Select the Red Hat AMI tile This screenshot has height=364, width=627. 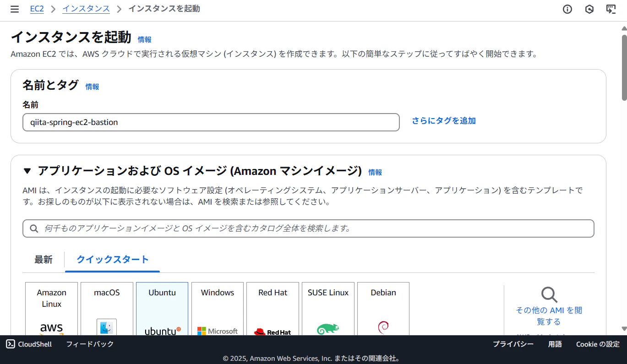pos(273,309)
